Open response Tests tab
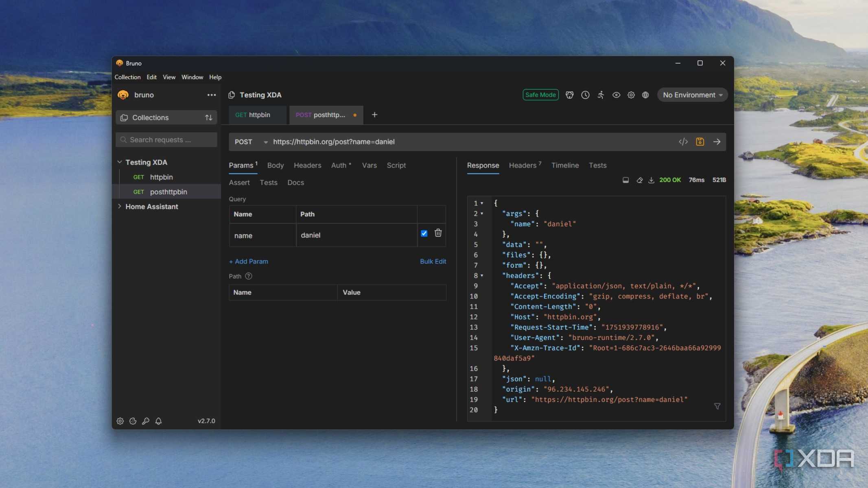The width and height of the screenshot is (868, 488). tap(597, 165)
